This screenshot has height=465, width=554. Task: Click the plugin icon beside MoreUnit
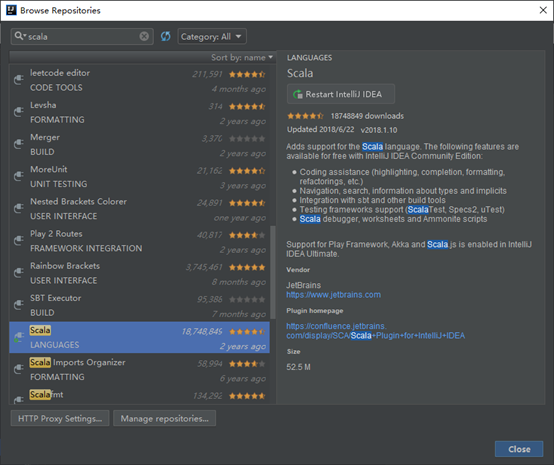point(18,176)
